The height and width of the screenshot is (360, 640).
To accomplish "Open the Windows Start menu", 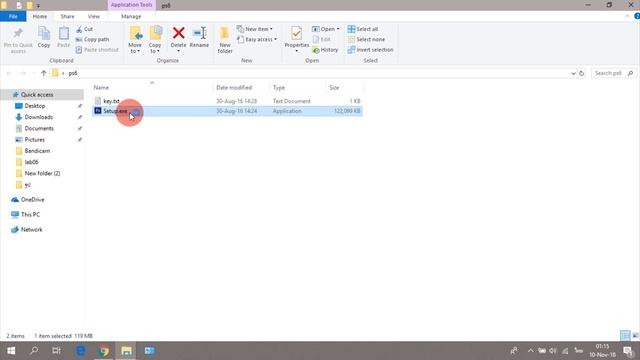I will pos(11,351).
